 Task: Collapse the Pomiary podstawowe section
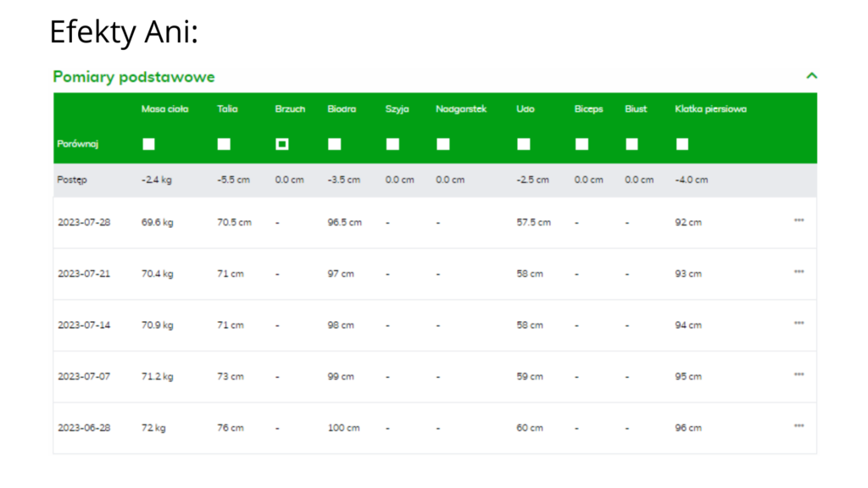[811, 76]
